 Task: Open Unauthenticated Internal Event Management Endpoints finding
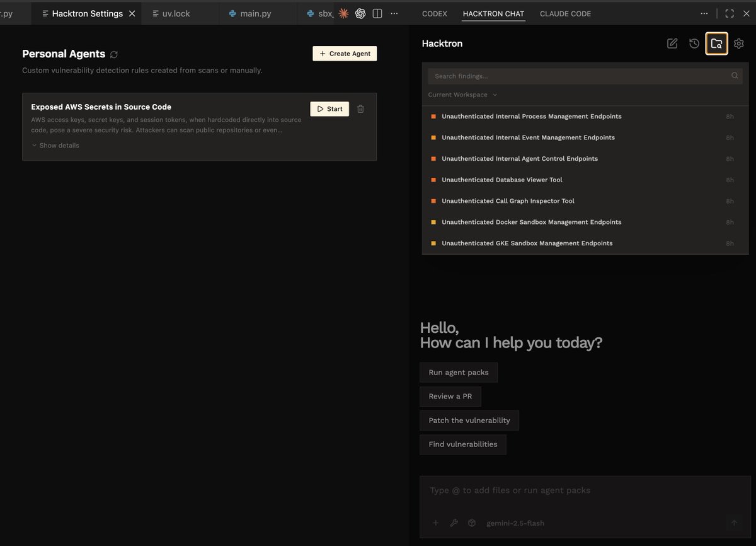pos(585,137)
